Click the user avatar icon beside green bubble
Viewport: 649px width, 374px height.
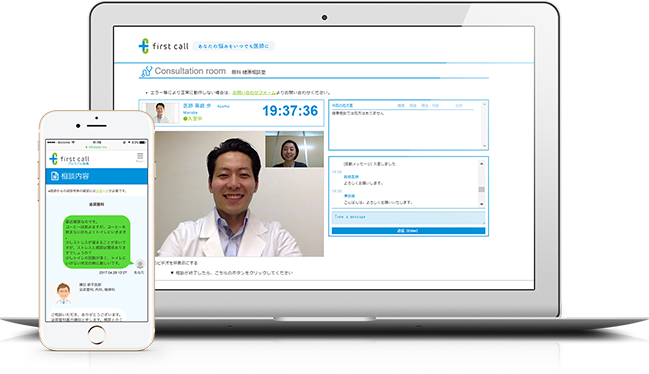click(x=140, y=264)
